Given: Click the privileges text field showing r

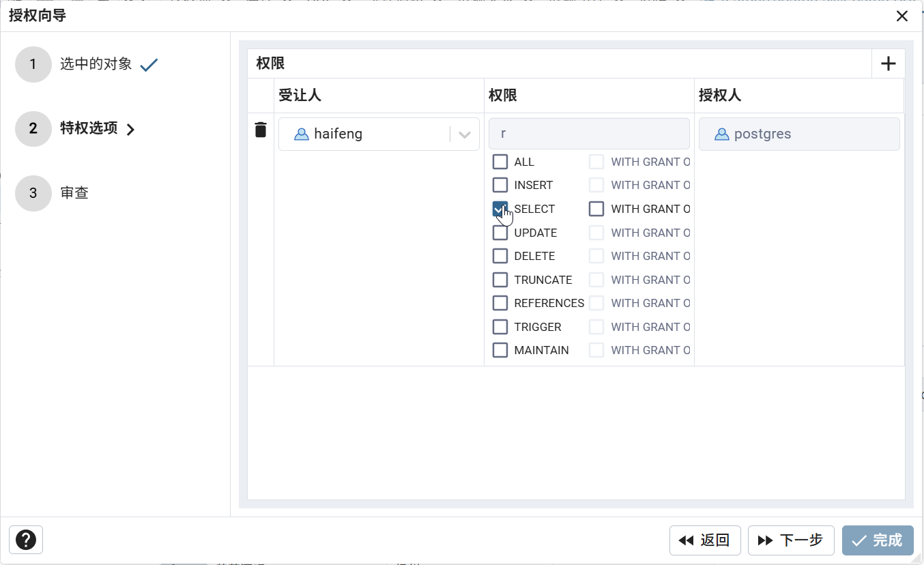Looking at the screenshot, I should (589, 134).
